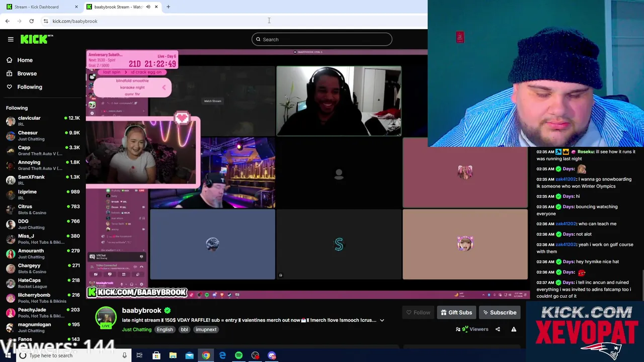This screenshot has width=644, height=362.
Task: Open Iziprime channel in Following list
Action: pos(43,195)
